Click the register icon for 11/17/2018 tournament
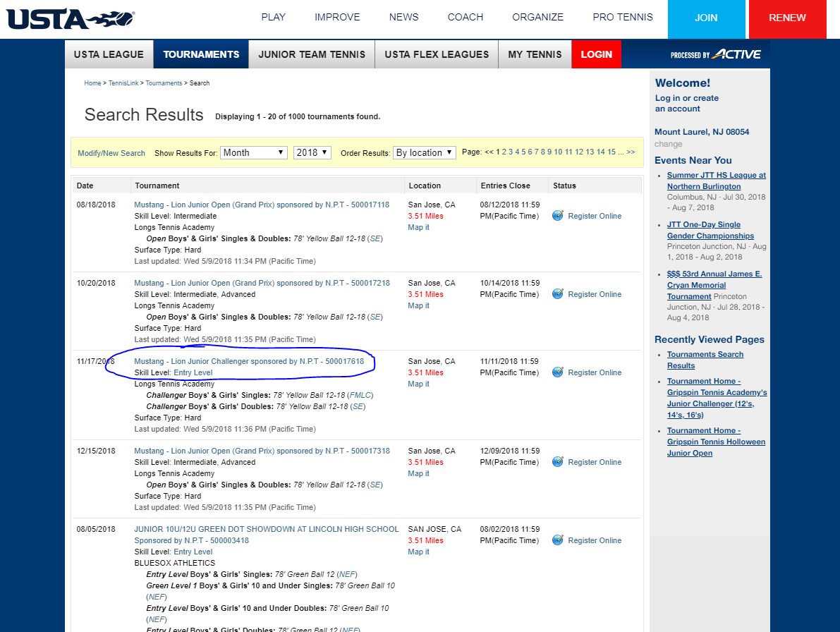The image size is (840, 632). 558,372
